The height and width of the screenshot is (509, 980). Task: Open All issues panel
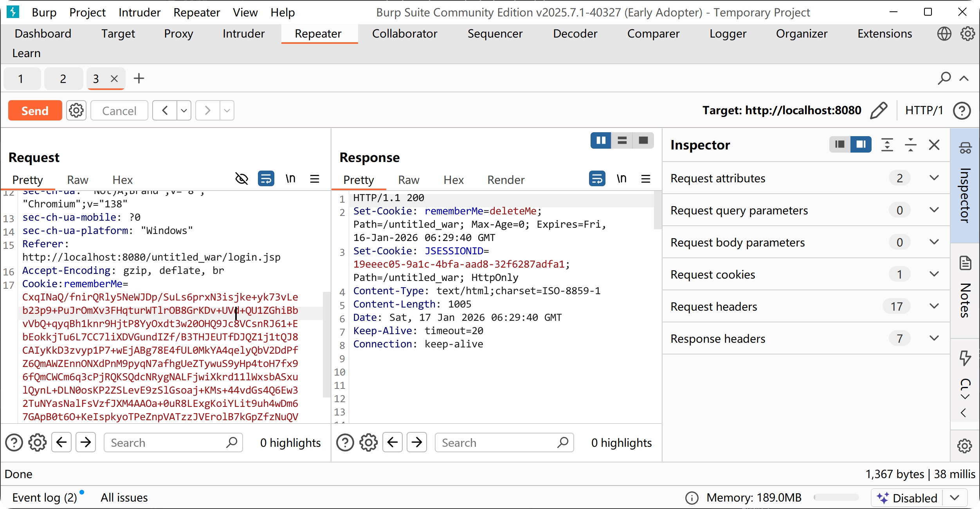pyautogui.click(x=124, y=498)
